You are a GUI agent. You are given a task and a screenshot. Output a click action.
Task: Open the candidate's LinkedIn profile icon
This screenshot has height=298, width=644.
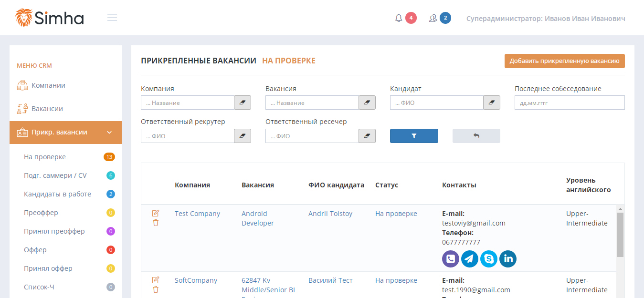click(x=507, y=258)
